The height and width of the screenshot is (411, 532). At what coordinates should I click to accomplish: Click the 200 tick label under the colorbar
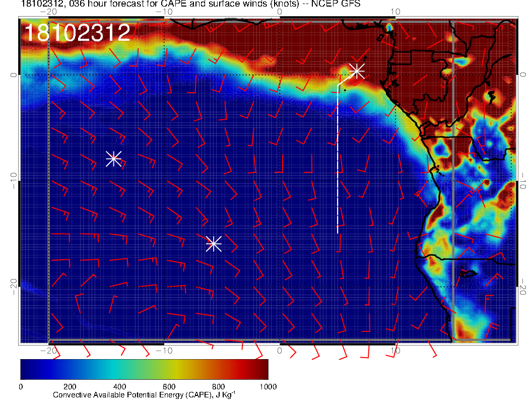click(70, 387)
